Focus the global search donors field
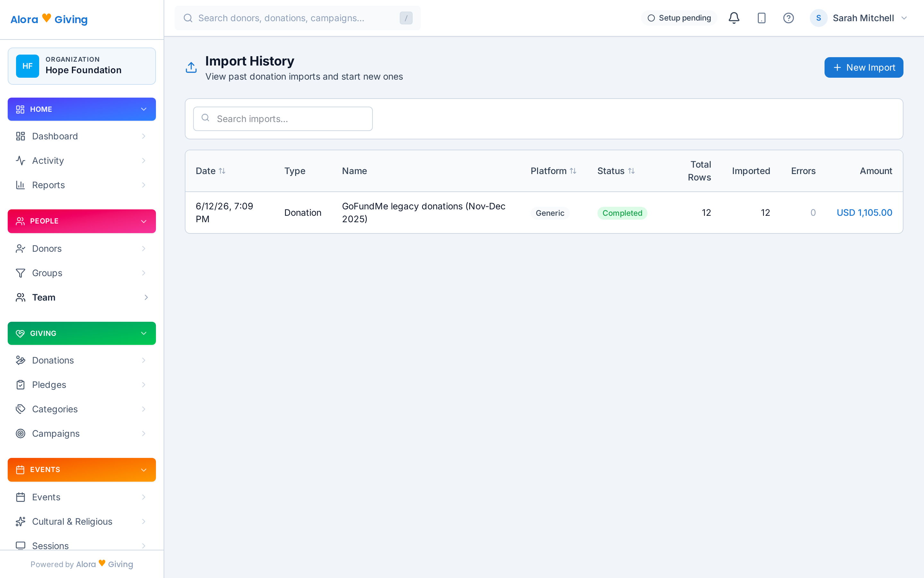Image resolution: width=924 pixels, height=578 pixels. tap(297, 18)
